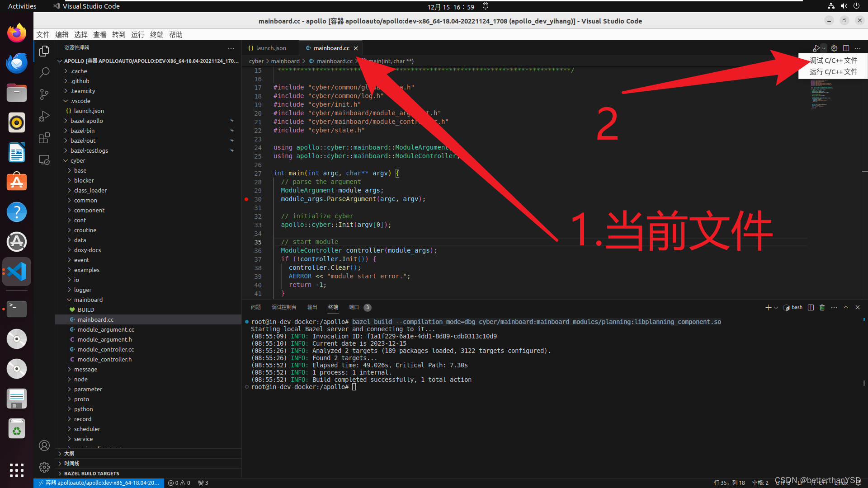Click the mainboard breadcrumb segment
The width and height of the screenshot is (868, 488).
tap(285, 61)
